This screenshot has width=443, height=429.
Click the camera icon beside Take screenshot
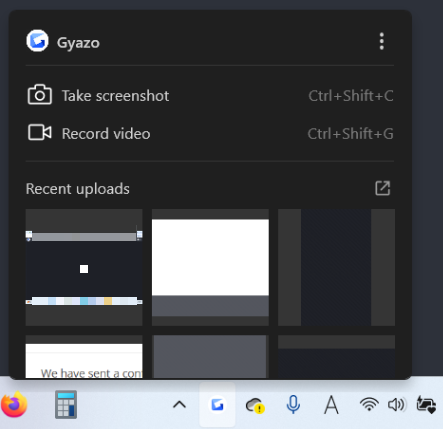pos(40,95)
